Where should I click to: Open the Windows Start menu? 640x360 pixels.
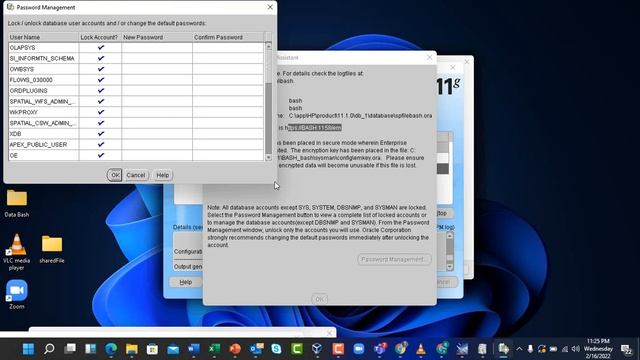[29, 349]
